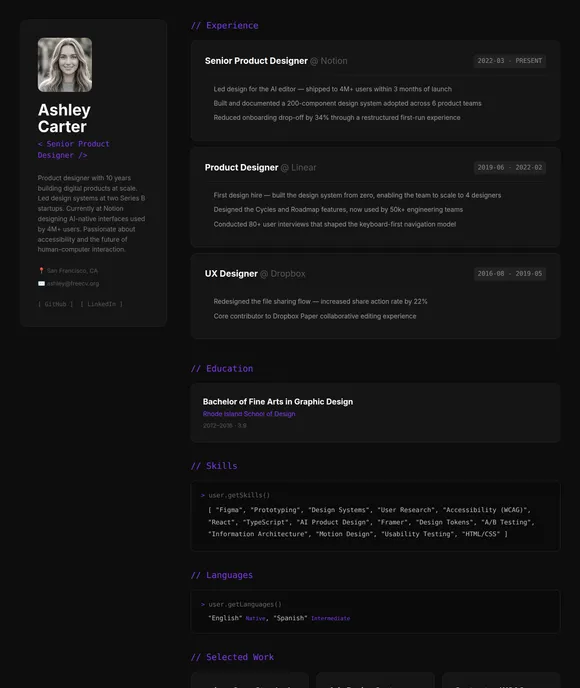Select the Product Designer at Linear heading
This screenshot has width=580, height=688.
point(260,168)
